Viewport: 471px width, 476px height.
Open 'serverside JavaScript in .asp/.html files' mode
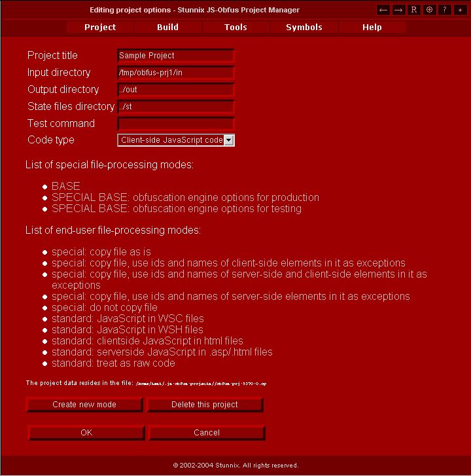coord(162,352)
